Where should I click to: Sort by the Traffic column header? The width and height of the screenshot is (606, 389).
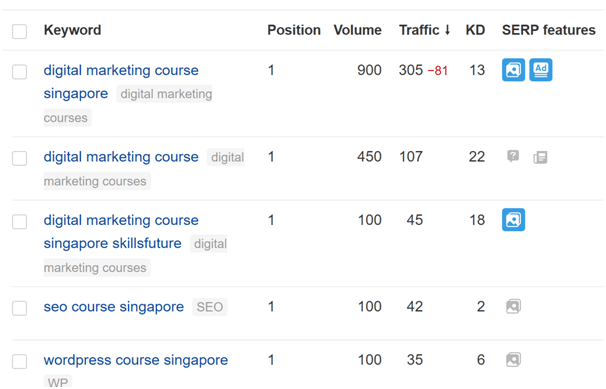(x=425, y=30)
